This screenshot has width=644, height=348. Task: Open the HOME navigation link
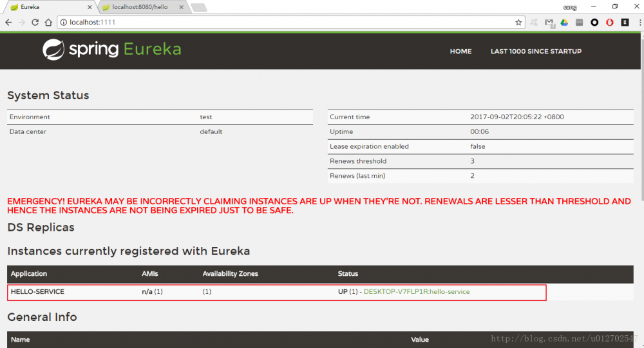click(460, 52)
